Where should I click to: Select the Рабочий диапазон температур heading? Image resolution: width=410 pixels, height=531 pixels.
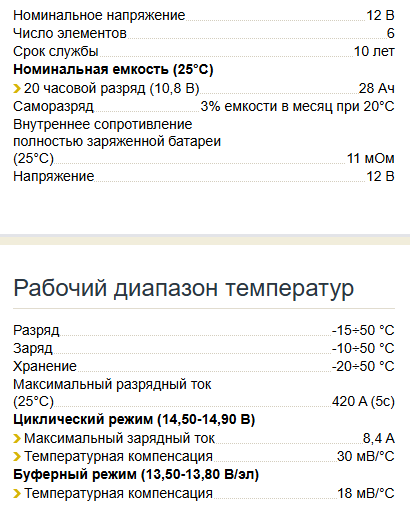click(184, 289)
